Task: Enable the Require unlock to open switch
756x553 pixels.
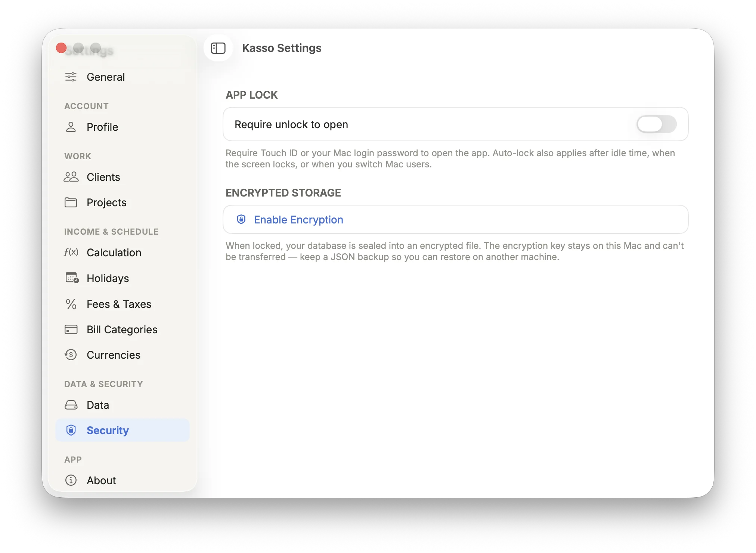Action: tap(656, 124)
